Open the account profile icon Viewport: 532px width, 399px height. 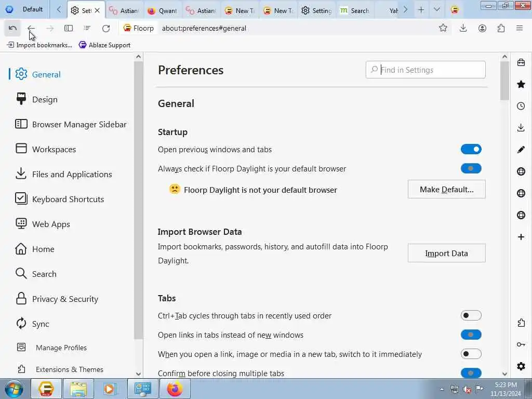[x=482, y=28]
